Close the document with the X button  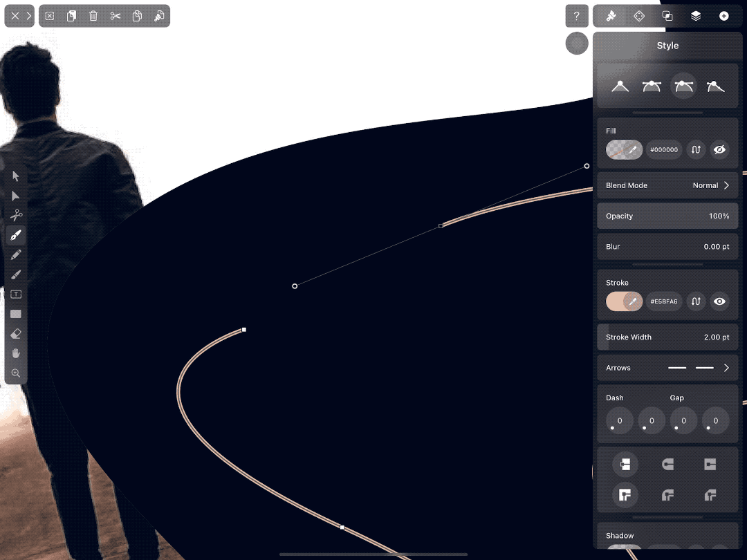click(x=15, y=16)
